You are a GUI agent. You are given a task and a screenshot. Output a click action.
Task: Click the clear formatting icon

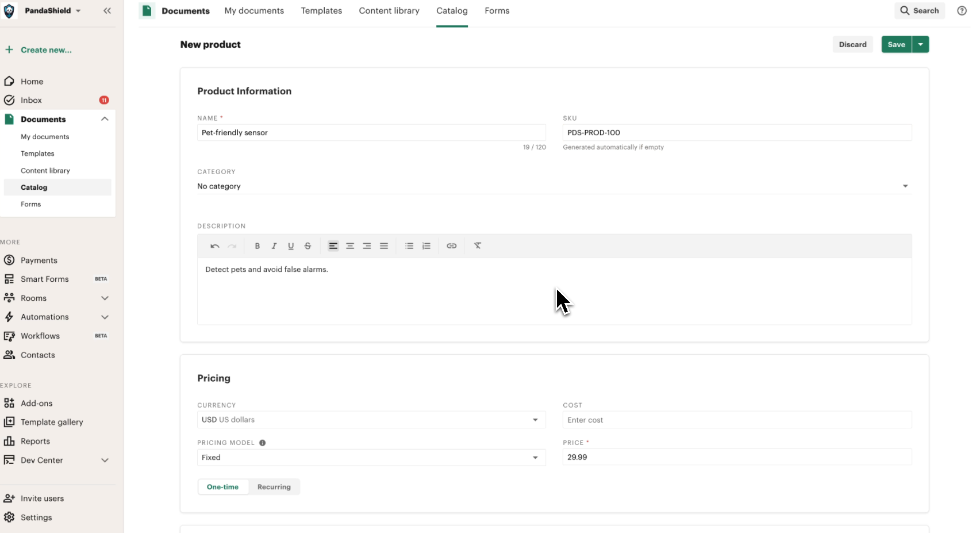coord(478,246)
